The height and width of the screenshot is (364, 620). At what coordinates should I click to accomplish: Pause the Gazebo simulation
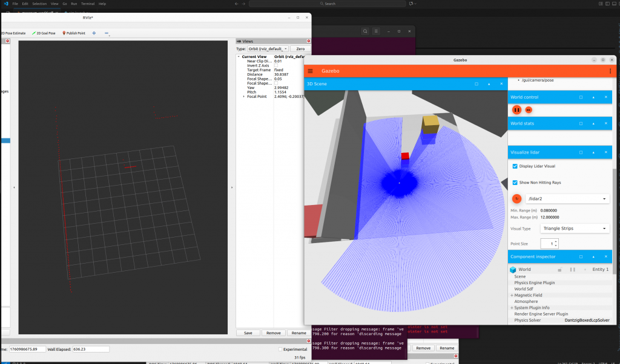coord(516,110)
